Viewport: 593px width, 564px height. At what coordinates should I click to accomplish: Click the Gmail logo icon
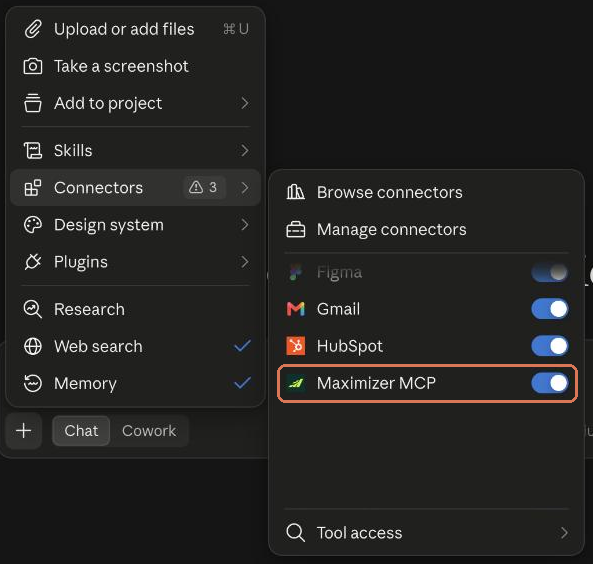point(295,309)
